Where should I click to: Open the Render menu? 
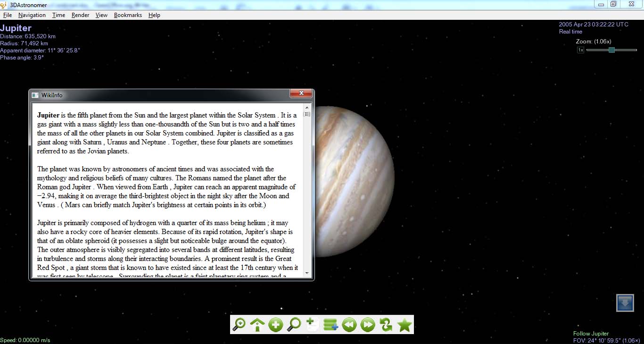point(81,15)
